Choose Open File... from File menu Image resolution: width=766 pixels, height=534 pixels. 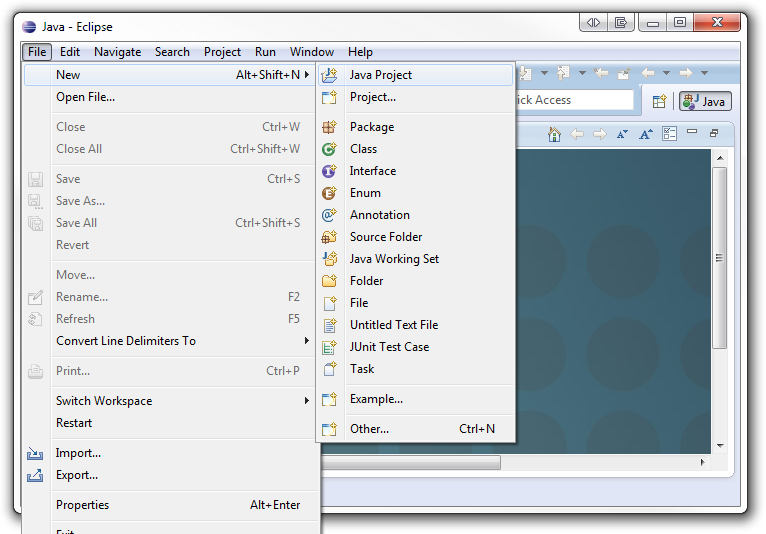tap(169, 97)
